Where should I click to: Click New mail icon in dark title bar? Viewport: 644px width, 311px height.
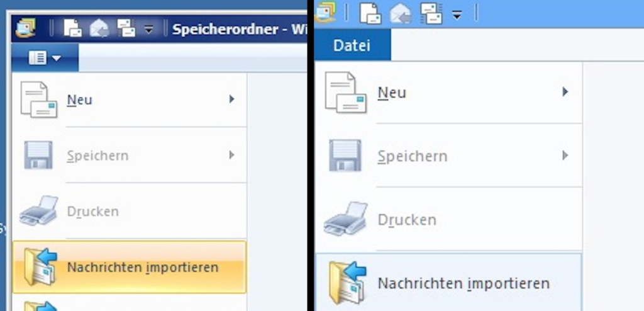point(72,28)
